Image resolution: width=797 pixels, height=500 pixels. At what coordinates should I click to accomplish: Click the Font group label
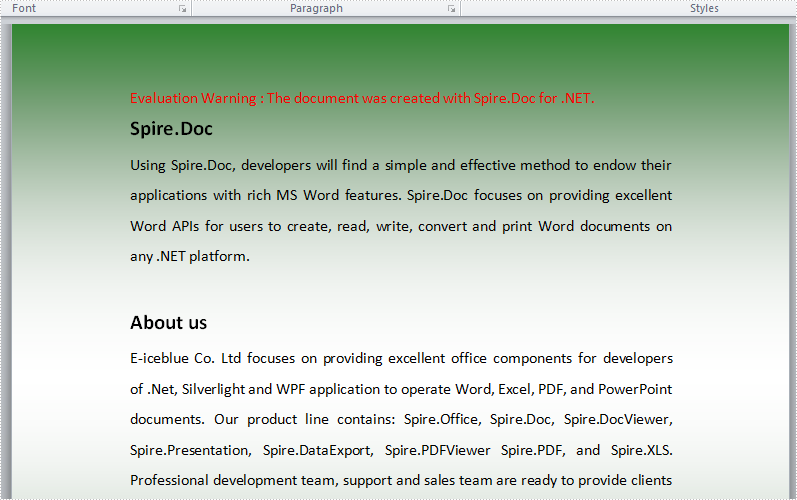tap(24, 8)
